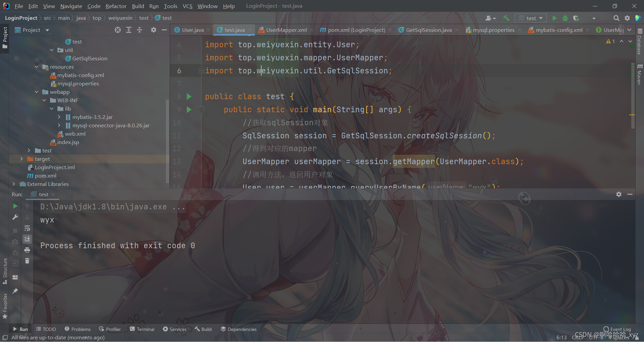Toggle soft-wrap in Run console
The image size is (644, 342).
pyautogui.click(x=27, y=228)
